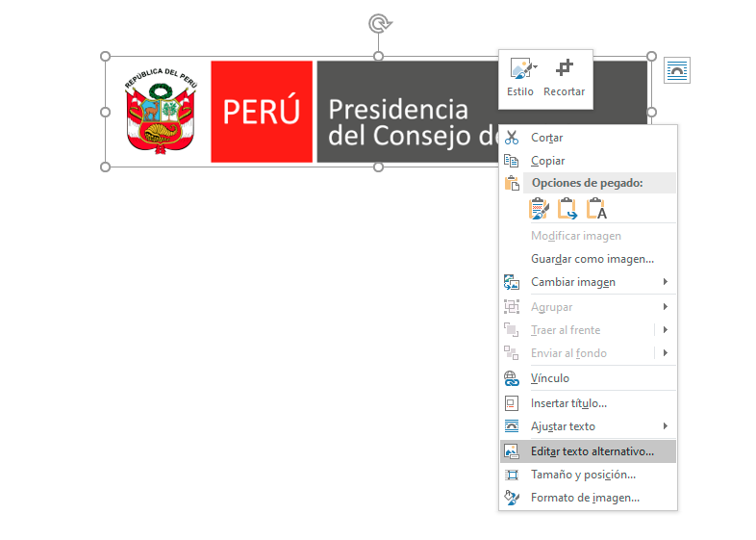
Task: Open the layout options icon beside image
Action: (x=677, y=70)
